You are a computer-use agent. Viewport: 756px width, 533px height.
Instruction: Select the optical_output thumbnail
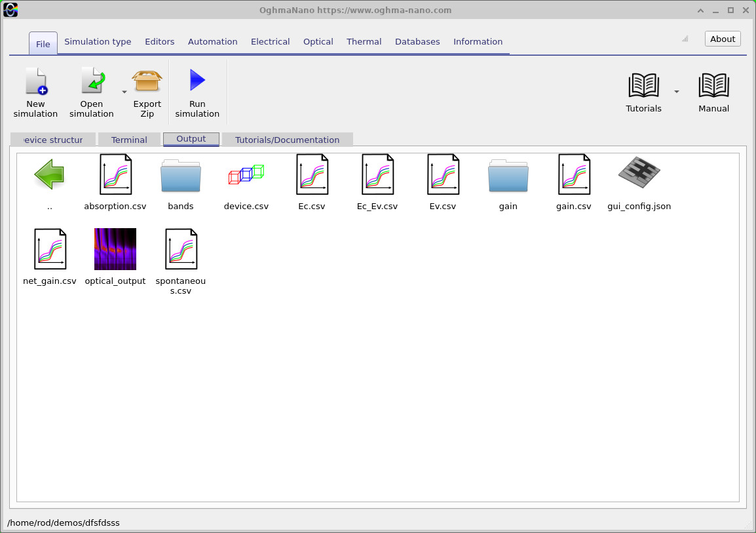115,249
